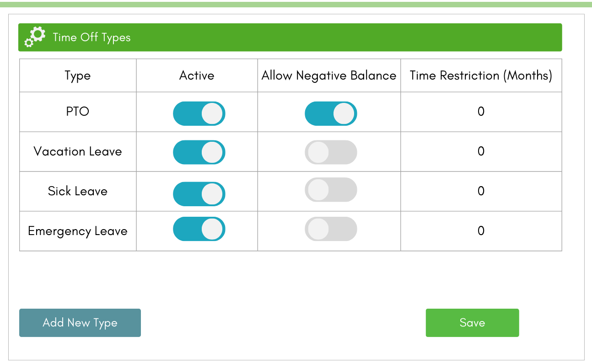Click the gears icon beside Time Off Types
592x364 pixels.
click(35, 37)
